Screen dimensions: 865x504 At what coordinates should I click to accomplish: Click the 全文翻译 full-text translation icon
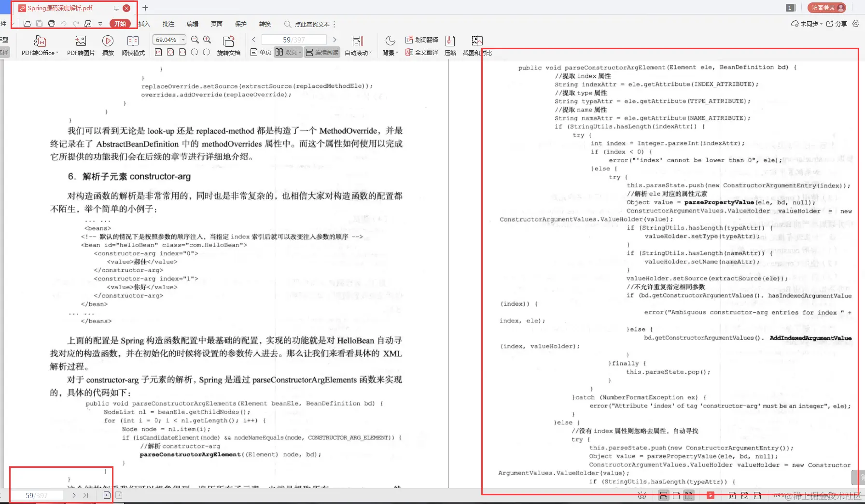[422, 52]
